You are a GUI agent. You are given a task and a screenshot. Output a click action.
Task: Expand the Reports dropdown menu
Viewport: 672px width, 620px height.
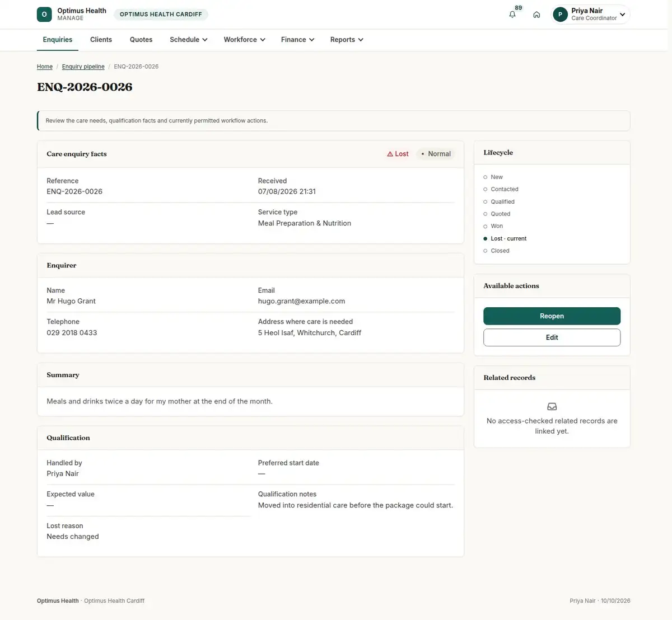tap(347, 40)
